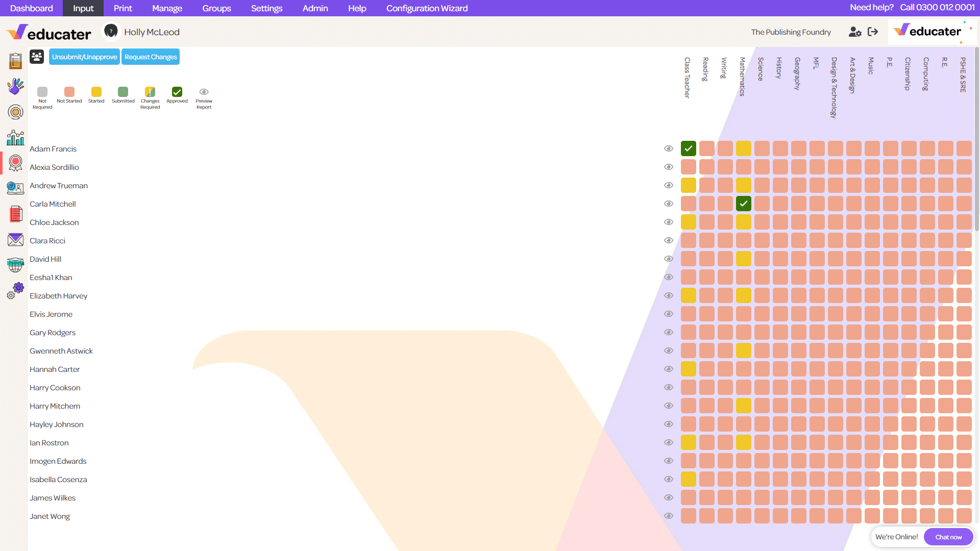Open the bar chart analytics sidebar icon

pos(15,137)
